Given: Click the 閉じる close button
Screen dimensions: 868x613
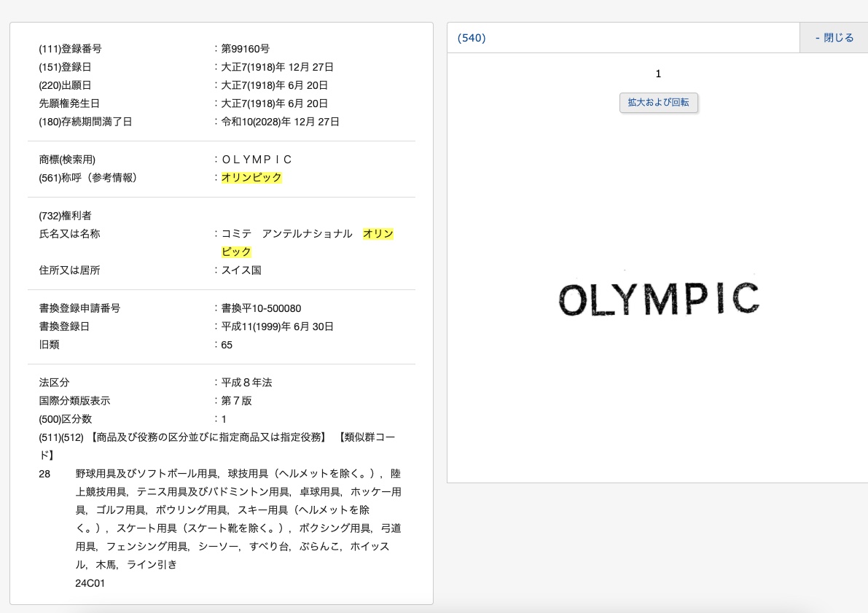Looking at the screenshot, I should coord(834,38).
